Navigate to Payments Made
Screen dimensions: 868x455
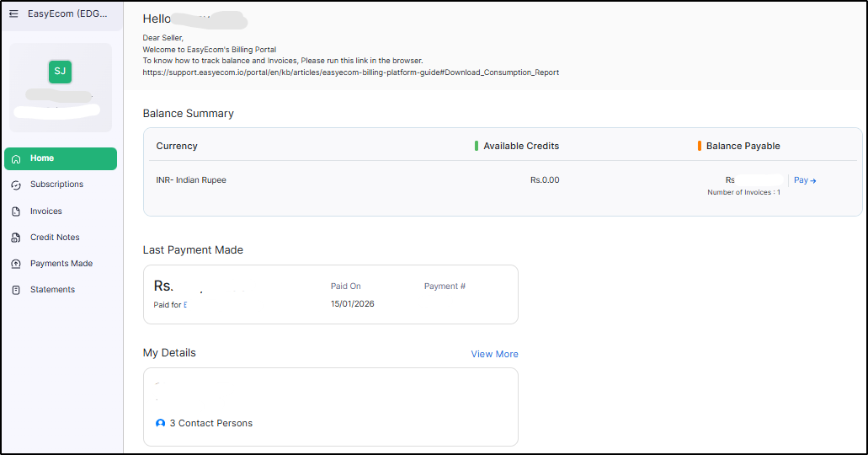tap(61, 264)
